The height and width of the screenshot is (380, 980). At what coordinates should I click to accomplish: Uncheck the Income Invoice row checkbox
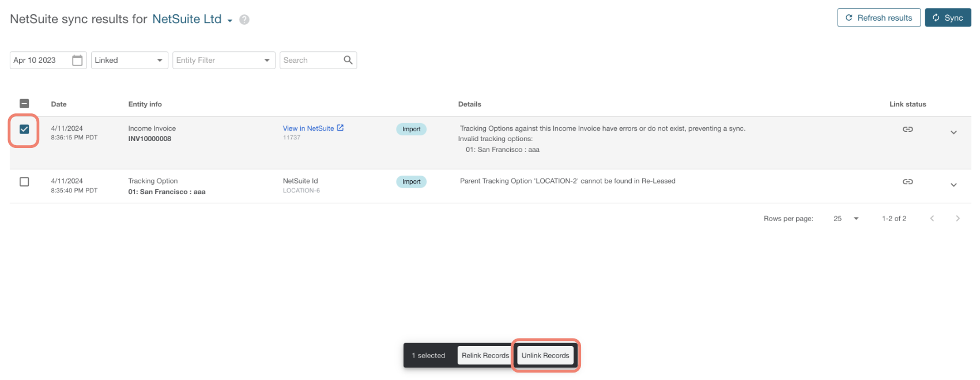(24, 129)
